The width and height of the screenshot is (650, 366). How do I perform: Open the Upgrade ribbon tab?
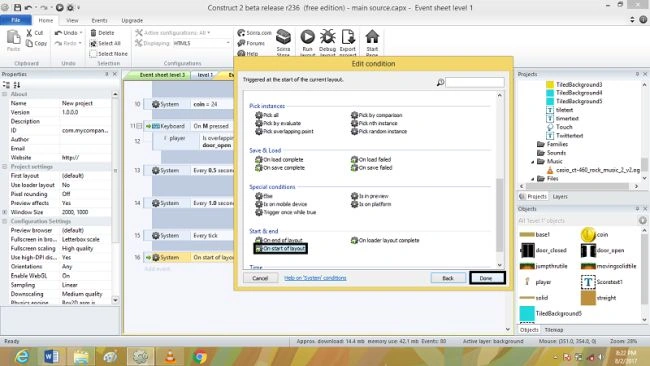coord(132,20)
